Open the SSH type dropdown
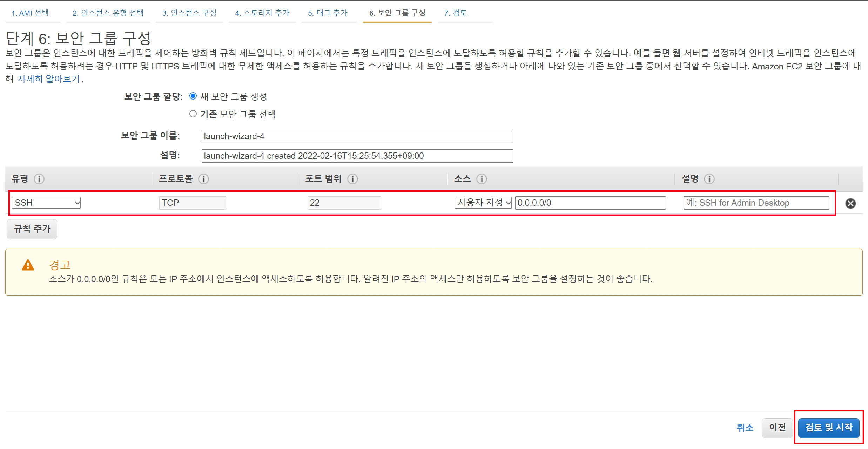This screenshot has height=449, width=868. [x=47, y=203]
